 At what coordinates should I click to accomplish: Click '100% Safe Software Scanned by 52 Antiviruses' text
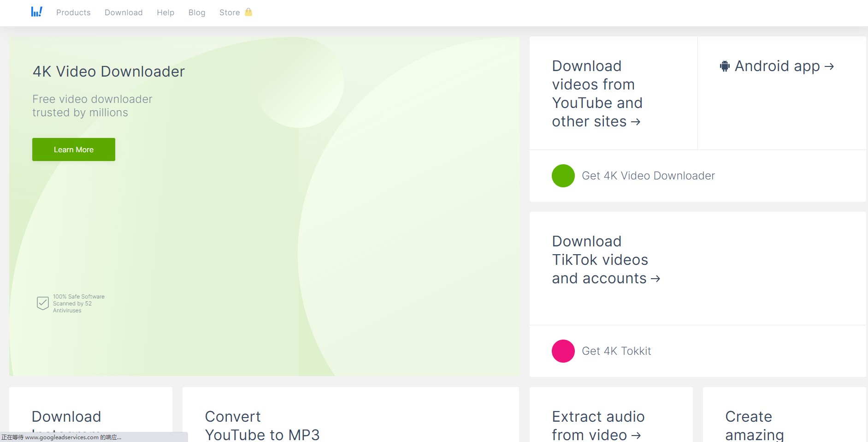tap(79, 304)
